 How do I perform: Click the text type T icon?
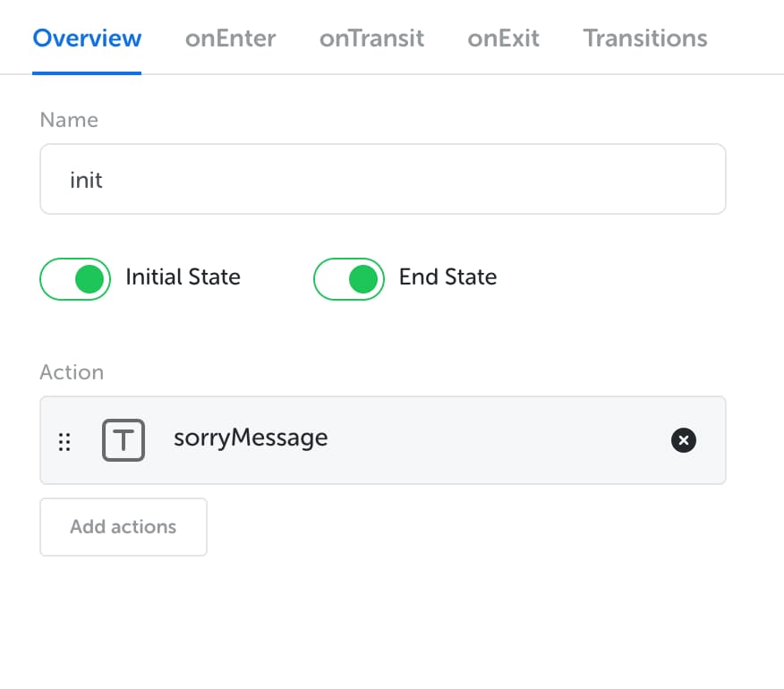pos(124,440)
